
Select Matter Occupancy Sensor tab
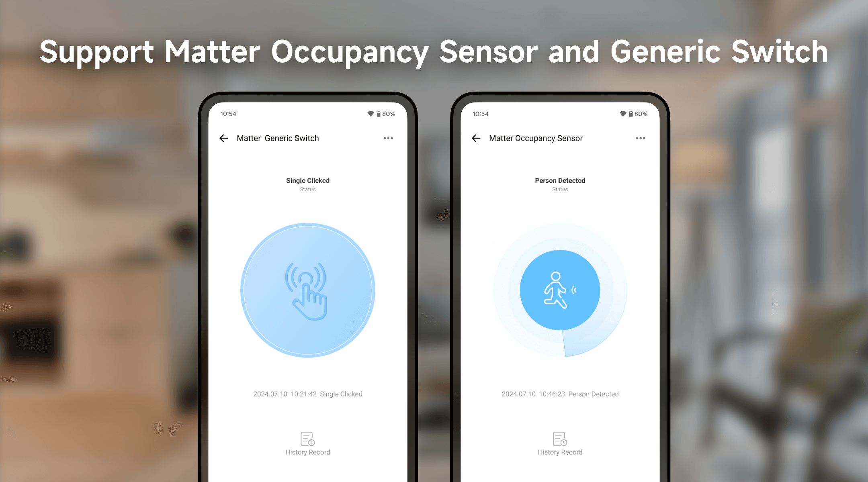(x=534, y=139)
